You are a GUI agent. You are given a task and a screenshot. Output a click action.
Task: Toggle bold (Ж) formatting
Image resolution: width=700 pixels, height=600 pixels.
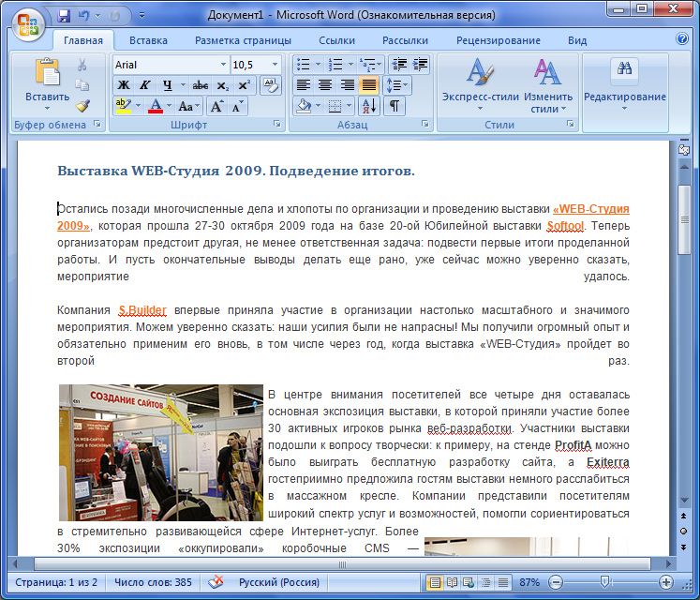pos(124,85)
